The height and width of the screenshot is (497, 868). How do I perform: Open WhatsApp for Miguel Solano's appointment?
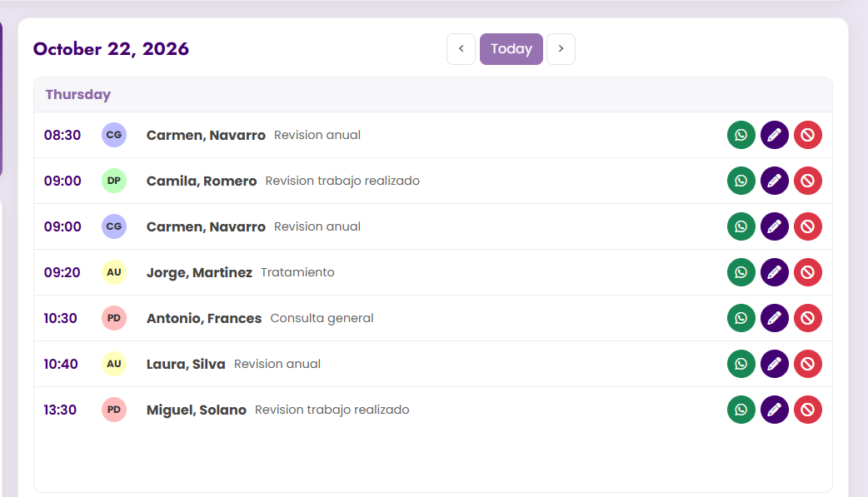tap(741, 410)
